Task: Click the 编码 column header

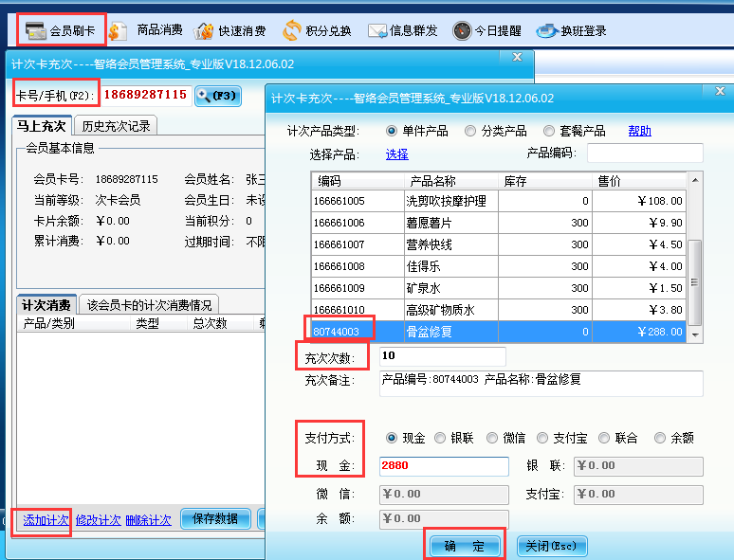Action: point(358,181)
